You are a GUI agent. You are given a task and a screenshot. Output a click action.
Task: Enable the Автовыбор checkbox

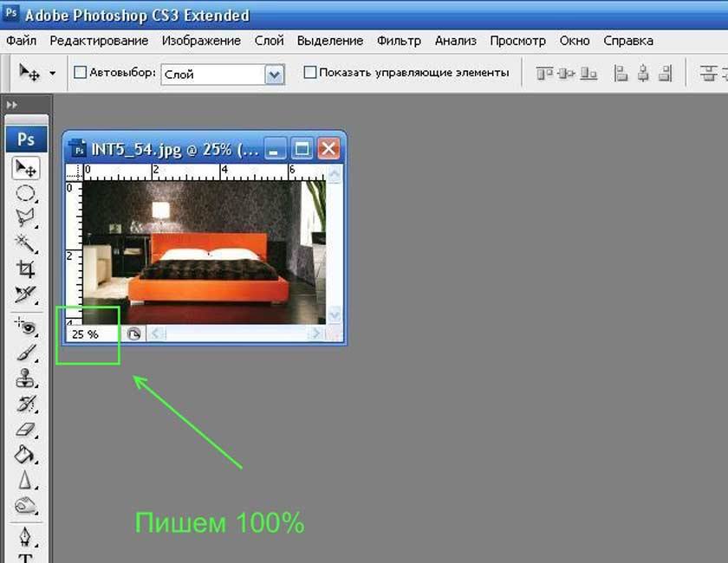pos(81,73)
